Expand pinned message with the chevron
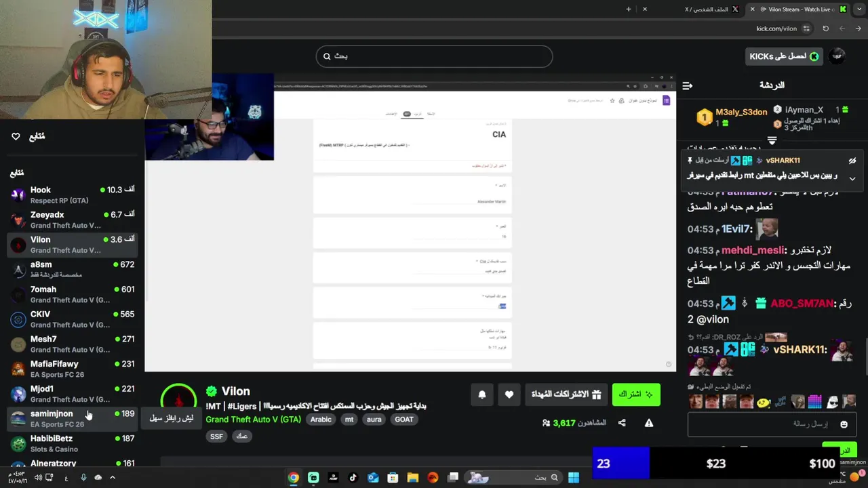The image size is (868, 488). click(x=852, y=179)
